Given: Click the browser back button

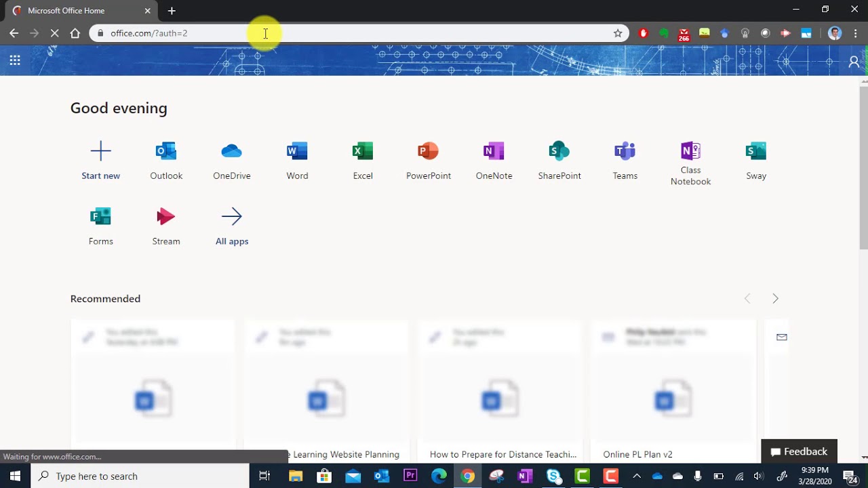Looking at the screenshot, I should [14, 33].
